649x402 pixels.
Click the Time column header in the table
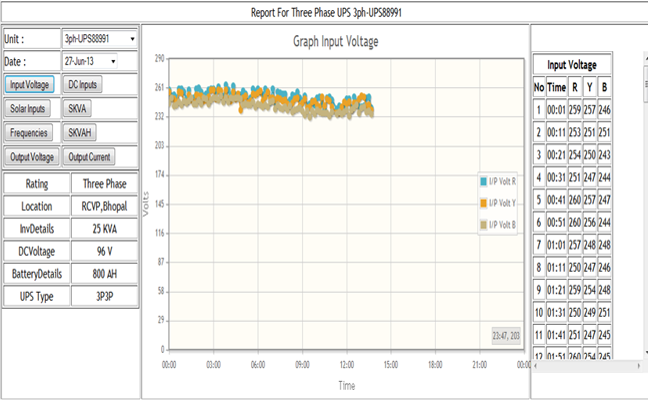[556, 88]
